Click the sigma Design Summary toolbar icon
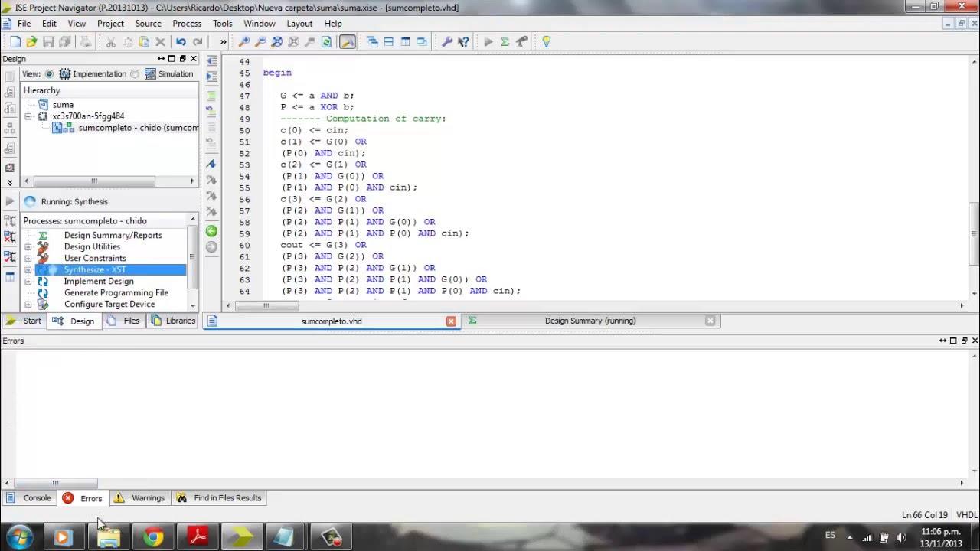The width and height of the screenshot is (980, 551). (504, 41)
